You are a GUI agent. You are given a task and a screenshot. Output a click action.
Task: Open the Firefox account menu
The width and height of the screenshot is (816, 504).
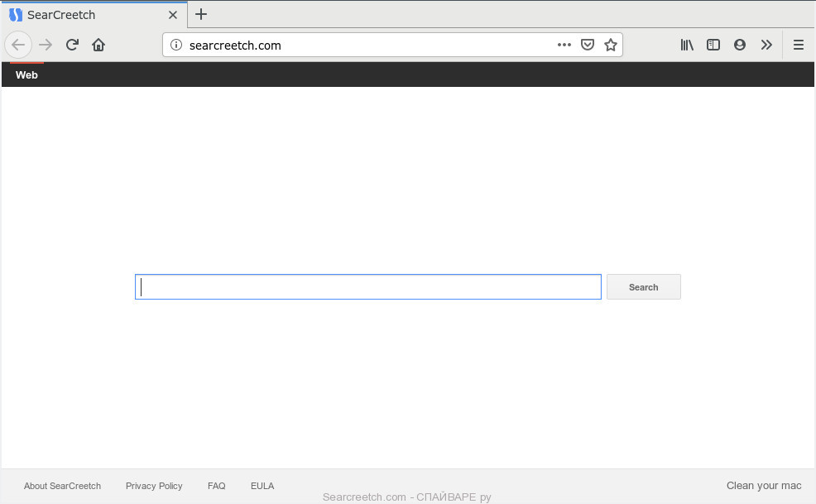[x=740, y=45]
